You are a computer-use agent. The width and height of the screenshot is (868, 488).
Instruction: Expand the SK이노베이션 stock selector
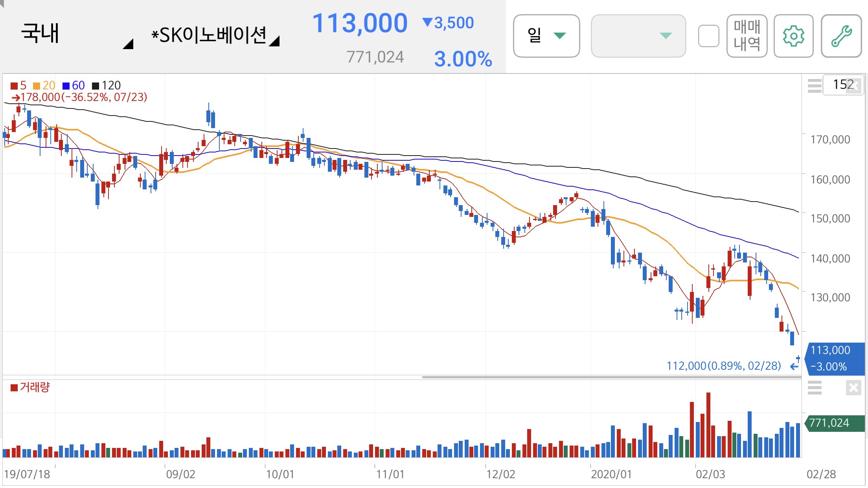(x=215, y=35)
